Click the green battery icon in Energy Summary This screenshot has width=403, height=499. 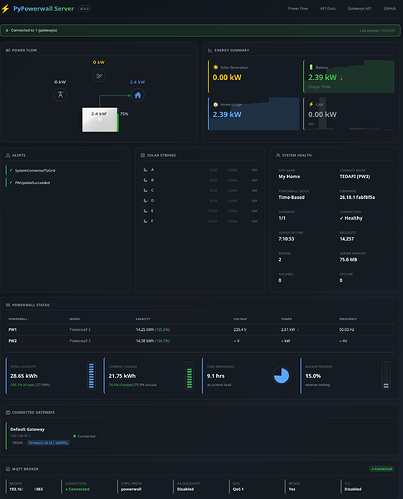tap(311, 67)
